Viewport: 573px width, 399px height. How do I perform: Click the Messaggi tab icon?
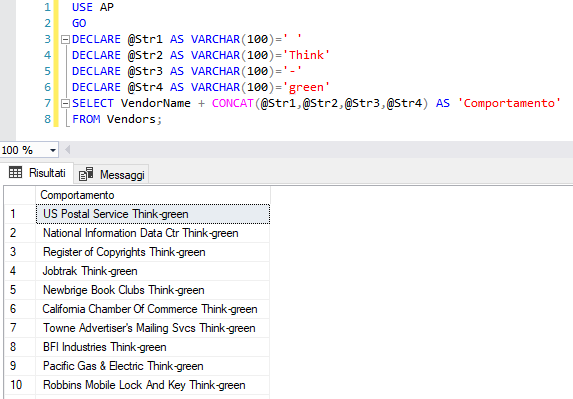click(x=86, y=174)
